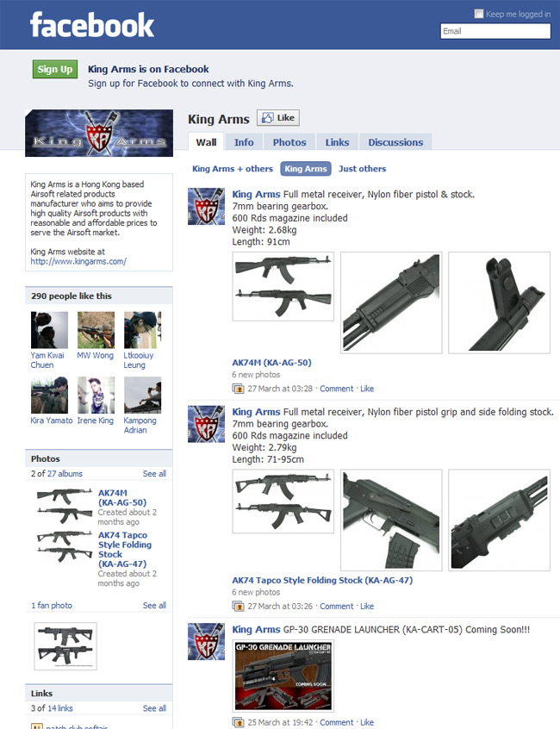Open AK74M front sight photo thumbnail
The width and height of the screenshot is (560, 729).
pyautogui.click(x=499, y=302)
